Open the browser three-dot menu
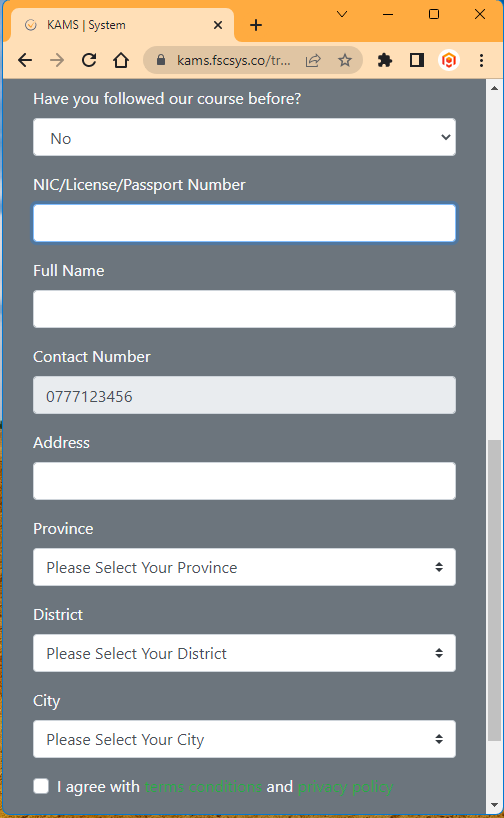 click(x=481, y=61)
